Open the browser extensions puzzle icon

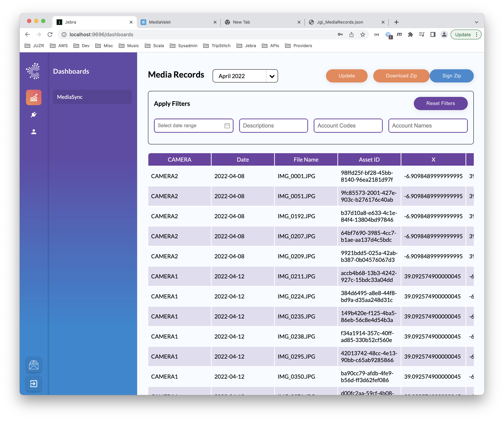pos(410,35)
